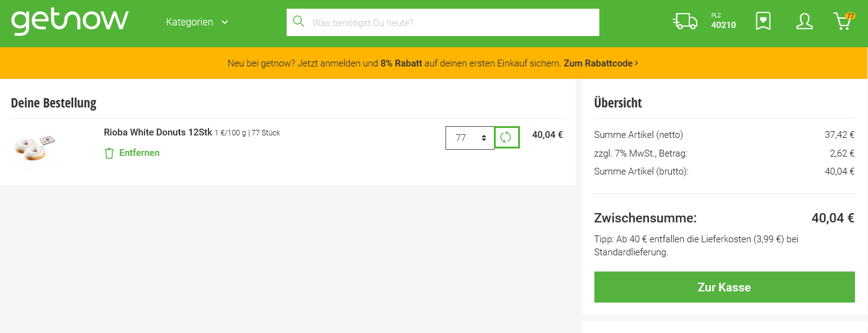Image resolution: width=868 pixels, height=333 pixels.
Task: Proceed with the Zur Kasse button
Action: point(724,287)
